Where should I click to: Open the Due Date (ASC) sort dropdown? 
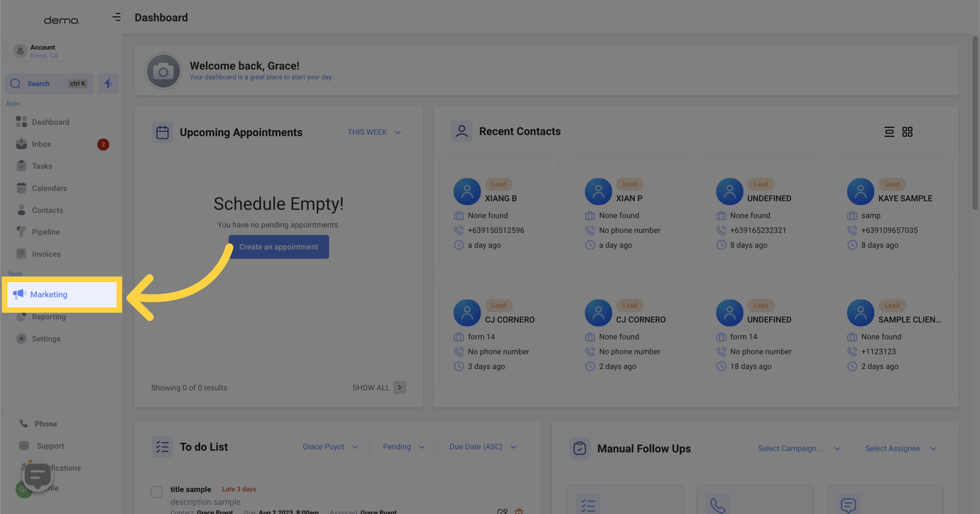(483, 447)
